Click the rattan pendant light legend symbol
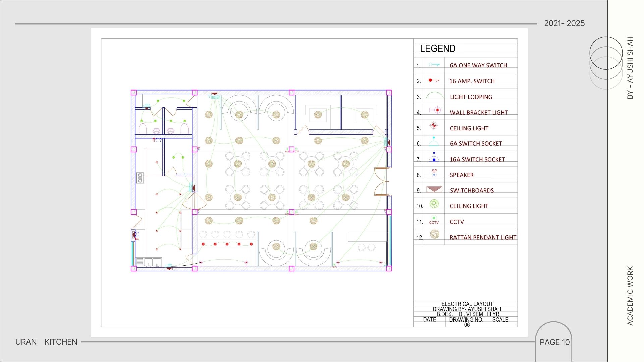The image size is (644, 362). coord(435,234)
